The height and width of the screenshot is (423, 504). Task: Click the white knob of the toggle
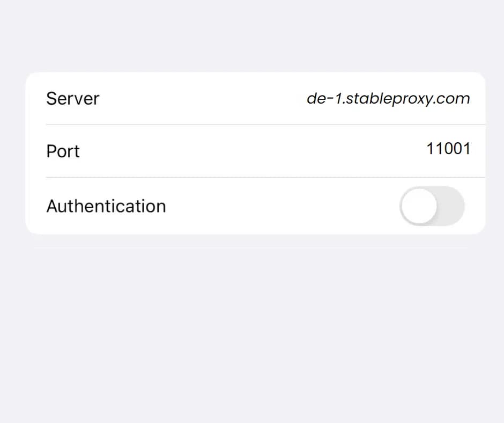click(x=418, y=206)
